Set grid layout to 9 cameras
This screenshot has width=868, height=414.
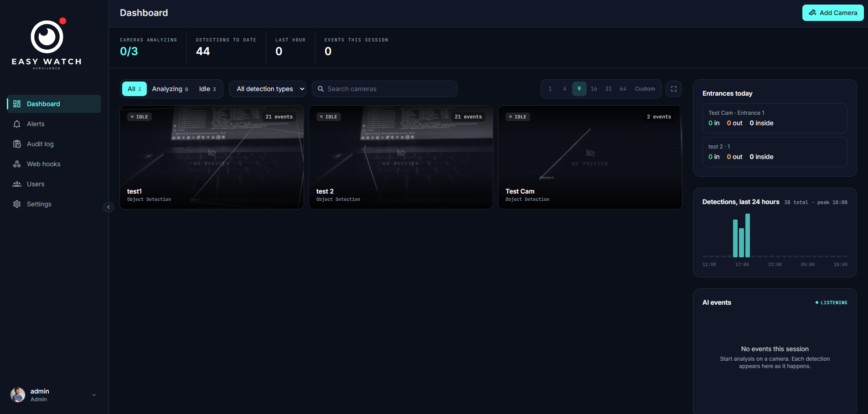[579, 89]
